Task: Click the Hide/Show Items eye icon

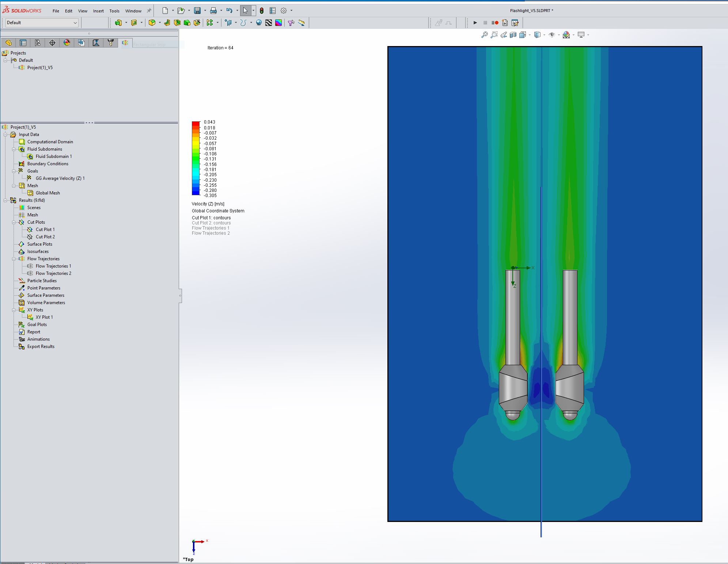Action: pyautogui.click(x=552, y=35)
